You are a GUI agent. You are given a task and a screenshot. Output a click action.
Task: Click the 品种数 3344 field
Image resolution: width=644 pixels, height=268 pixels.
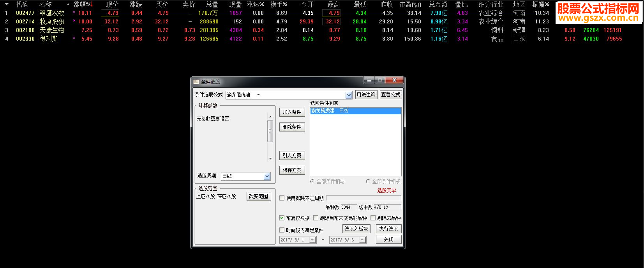(x=348, y=207)
